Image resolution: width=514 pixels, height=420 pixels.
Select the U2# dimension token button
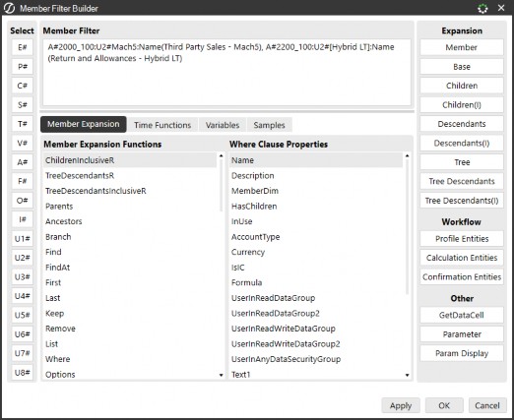[x=23, y=258]
